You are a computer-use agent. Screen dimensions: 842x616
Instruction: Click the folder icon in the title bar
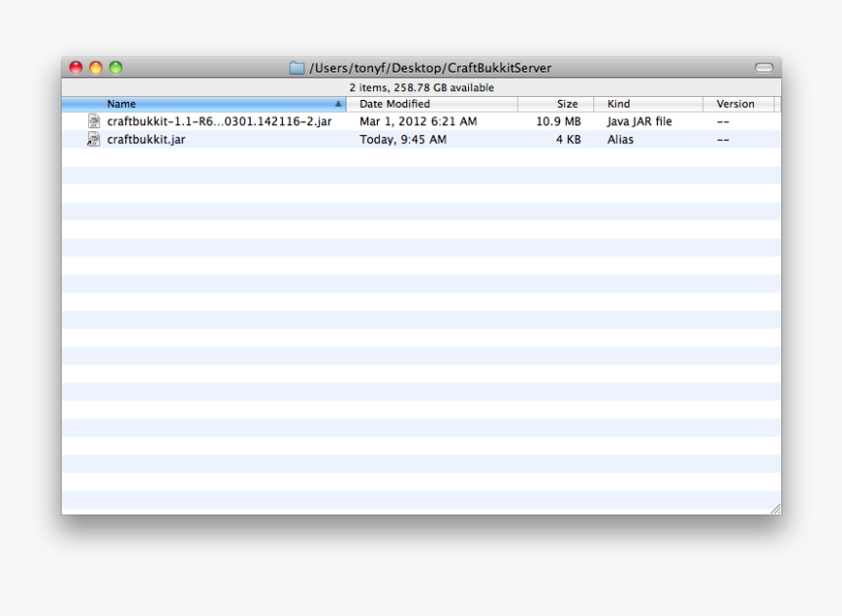[x=297, y=68]
